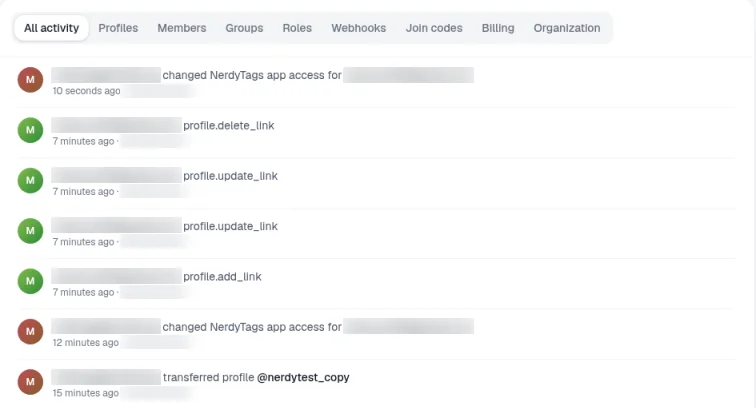The height and width of the screenshot is (408, 756).
Task: Open the Profiles tab
Action: [x=118, y=28]
